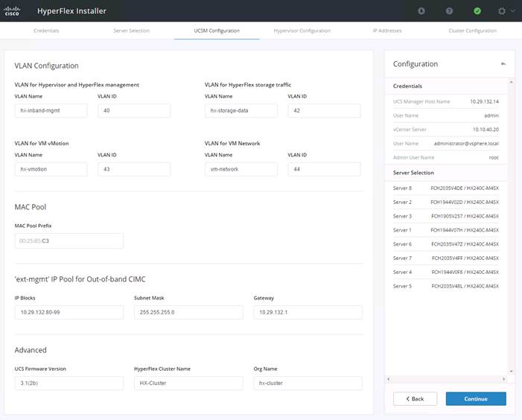Focus the HyperFlex Cluster Name field

188,383
